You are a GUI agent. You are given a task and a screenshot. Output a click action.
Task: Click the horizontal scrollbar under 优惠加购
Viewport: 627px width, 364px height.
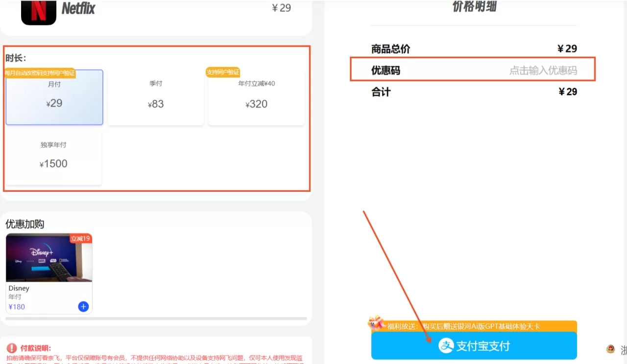pyautogui.click(x=156, y=318)
